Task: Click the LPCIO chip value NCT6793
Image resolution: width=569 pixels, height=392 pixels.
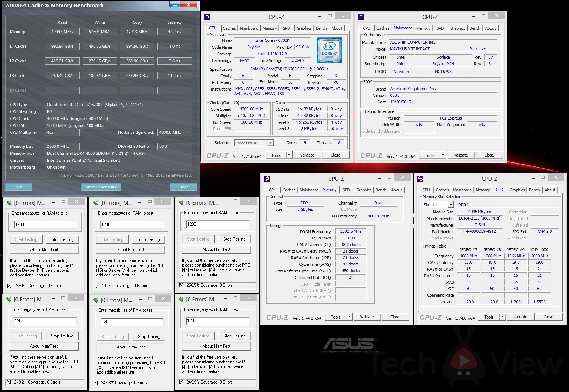Action: [443, 72]
